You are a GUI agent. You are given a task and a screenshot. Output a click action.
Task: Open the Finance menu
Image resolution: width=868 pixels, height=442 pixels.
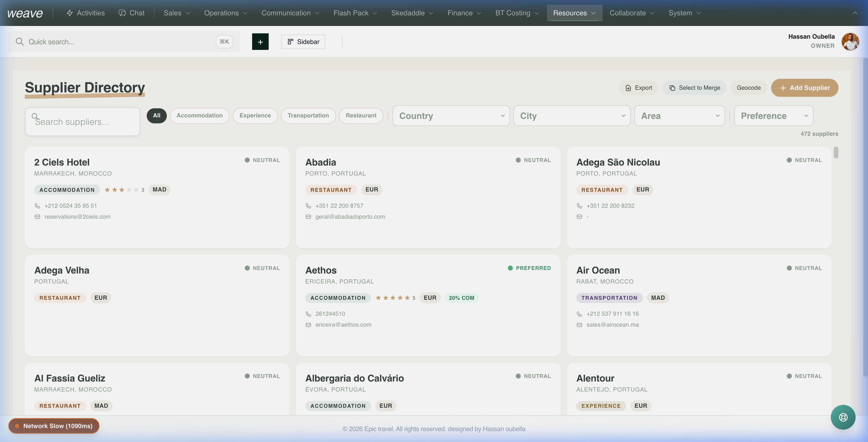tap(464, 13)
